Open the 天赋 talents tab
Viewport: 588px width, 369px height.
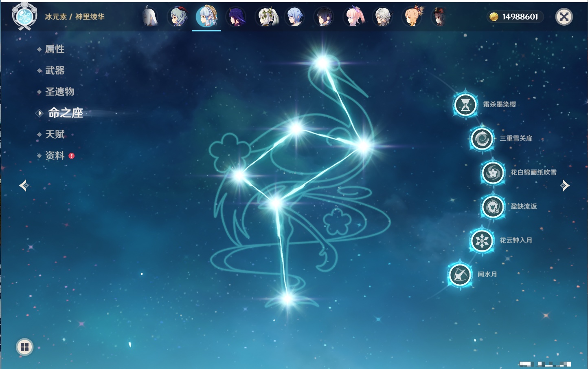55,134
